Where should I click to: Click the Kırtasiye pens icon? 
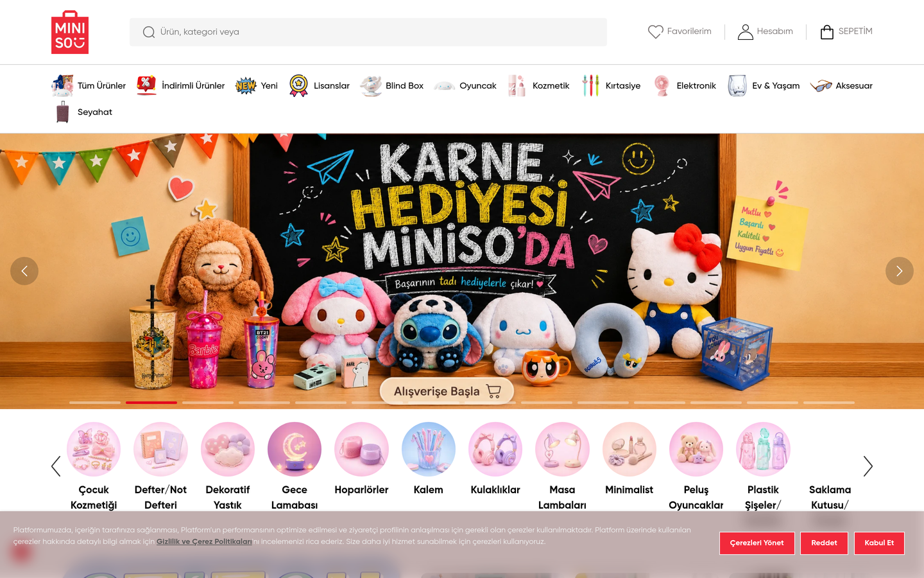[590, 85]
